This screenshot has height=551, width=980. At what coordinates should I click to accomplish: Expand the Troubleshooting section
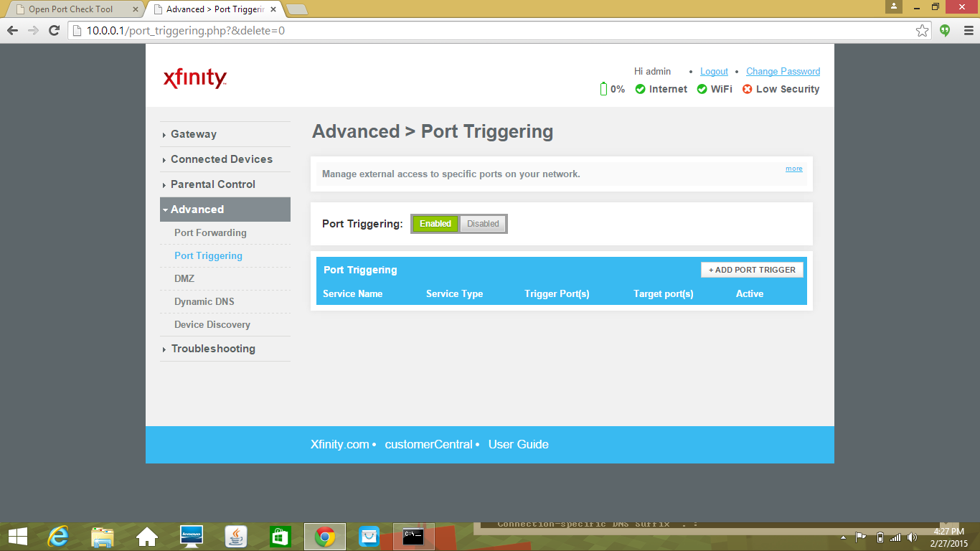tap(213, 349)
